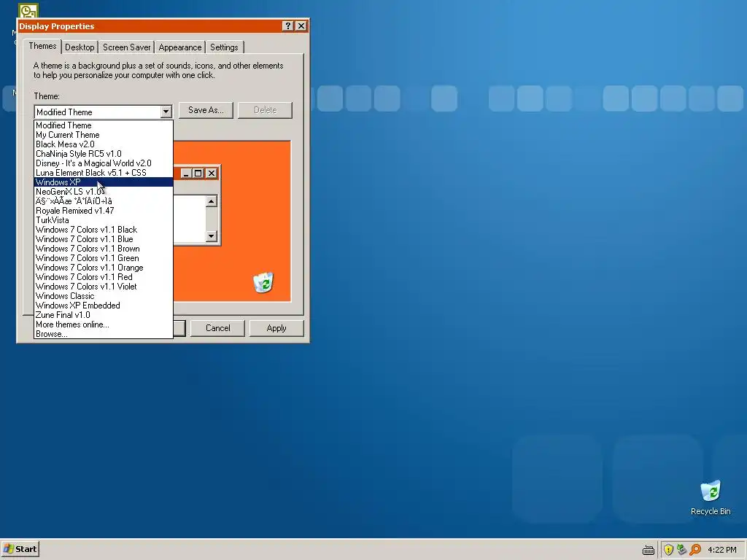This screenshot has height=560, width=747.
Task: Select the theme with garbled characters name
Action: pos(104,201)
